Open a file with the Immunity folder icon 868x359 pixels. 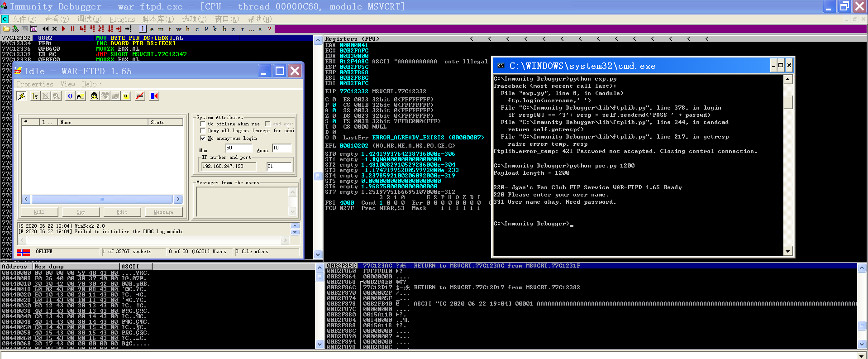(6, 29)
